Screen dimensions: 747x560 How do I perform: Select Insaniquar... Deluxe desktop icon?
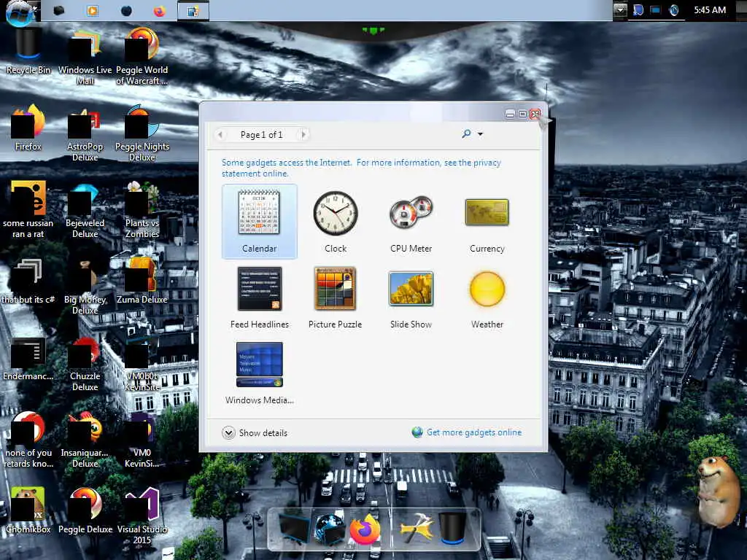85,440
